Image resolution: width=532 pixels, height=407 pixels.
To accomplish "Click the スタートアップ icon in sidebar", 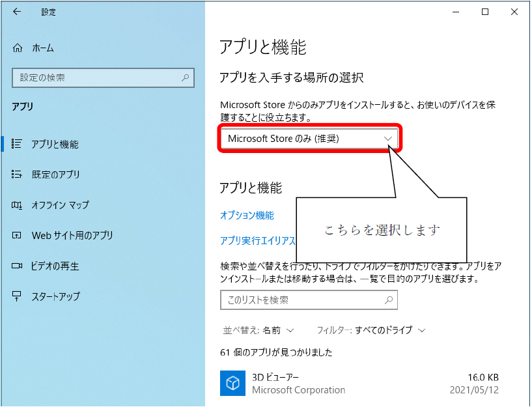I will [x=18, y=296].
